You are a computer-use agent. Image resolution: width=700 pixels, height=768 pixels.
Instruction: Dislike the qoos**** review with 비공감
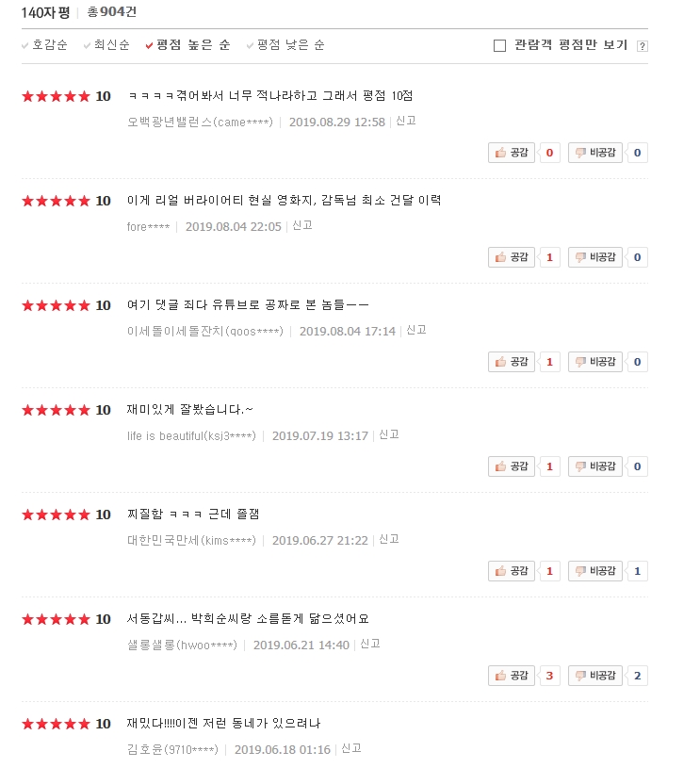tap(595, 362)
